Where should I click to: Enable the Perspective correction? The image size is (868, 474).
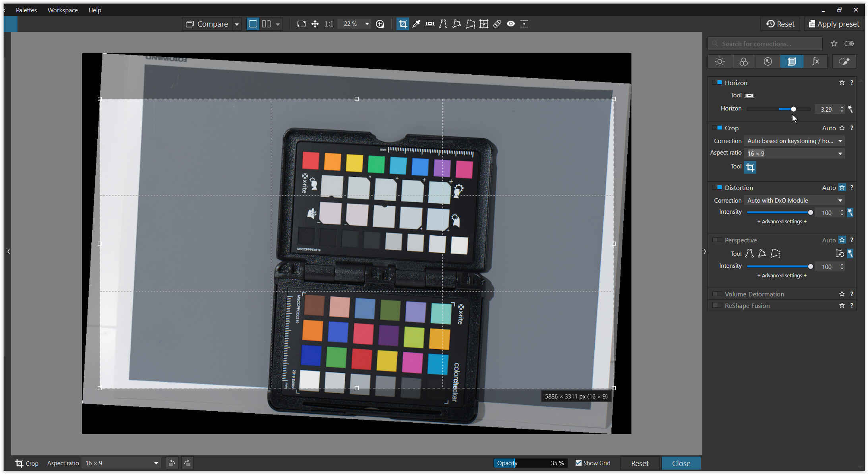(717, 240)
